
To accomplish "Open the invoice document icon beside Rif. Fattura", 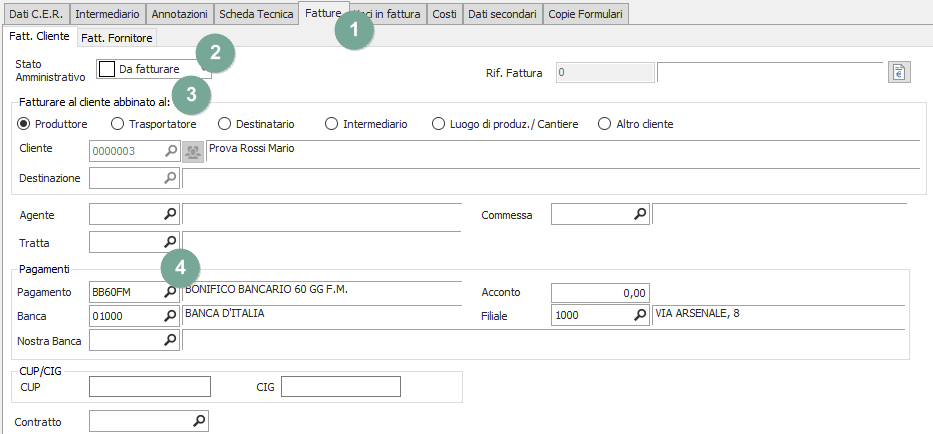I will (898, 72).
